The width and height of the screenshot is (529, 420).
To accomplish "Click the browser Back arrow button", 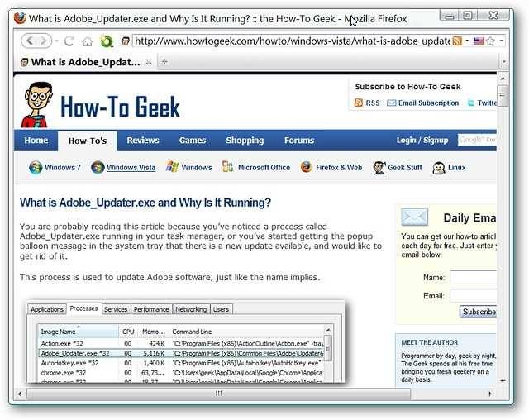I will click(30, 41).
